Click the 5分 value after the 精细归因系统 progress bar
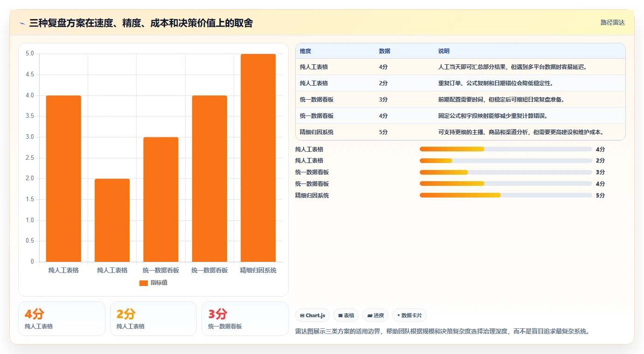Image resolution: width=644 pixels, height=354 pixels. [x=600, y=196]
